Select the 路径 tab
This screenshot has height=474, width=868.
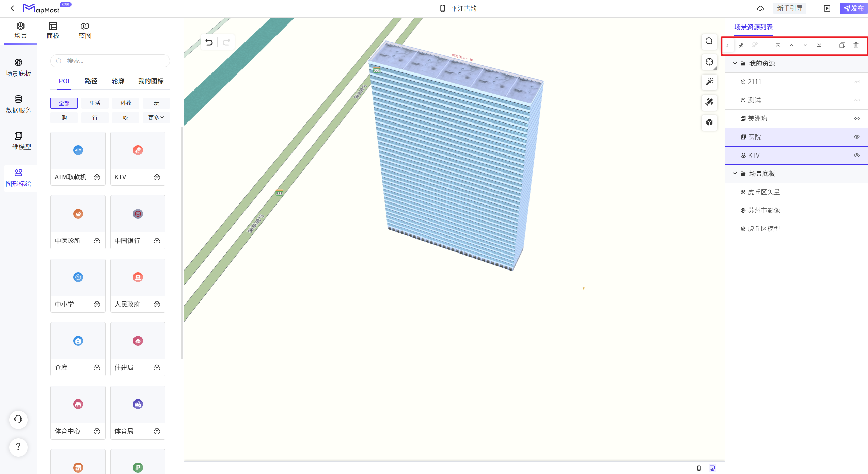91,81
